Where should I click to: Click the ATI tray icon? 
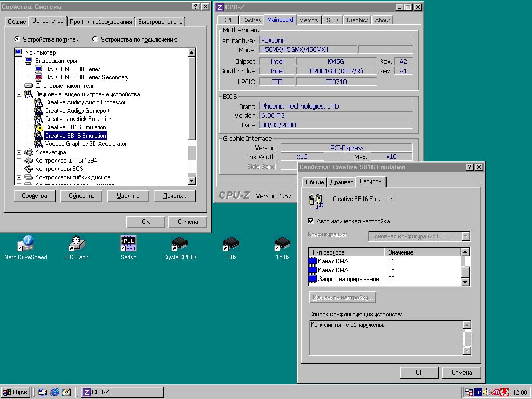coord(496,392)
